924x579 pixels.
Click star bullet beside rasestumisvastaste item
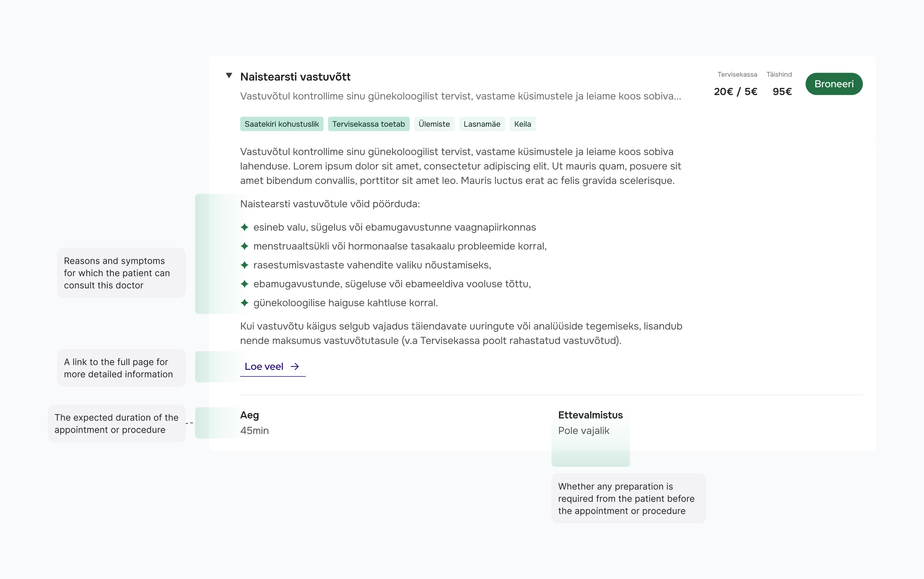(244, 265)
